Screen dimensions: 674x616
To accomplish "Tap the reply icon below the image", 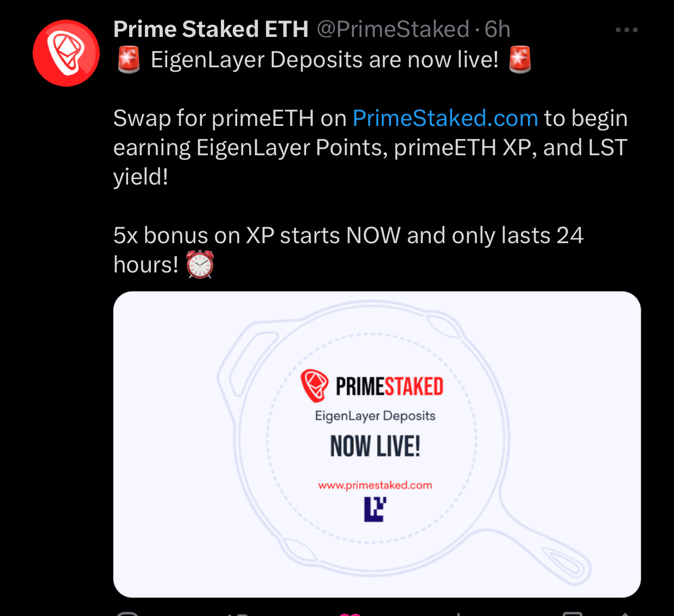I will coord(129,613).
